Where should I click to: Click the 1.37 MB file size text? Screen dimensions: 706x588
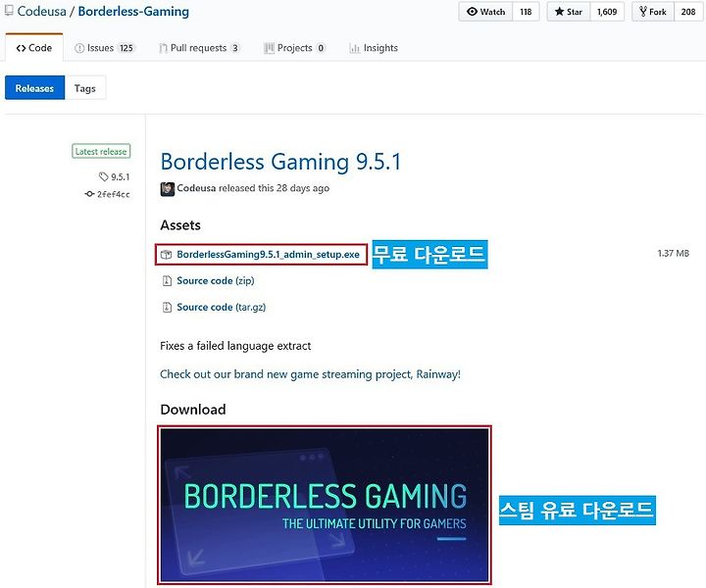(x=673, y=253)
